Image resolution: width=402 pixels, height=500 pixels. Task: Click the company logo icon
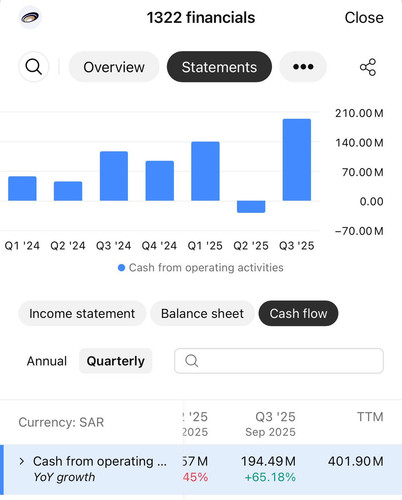(30, 17)
